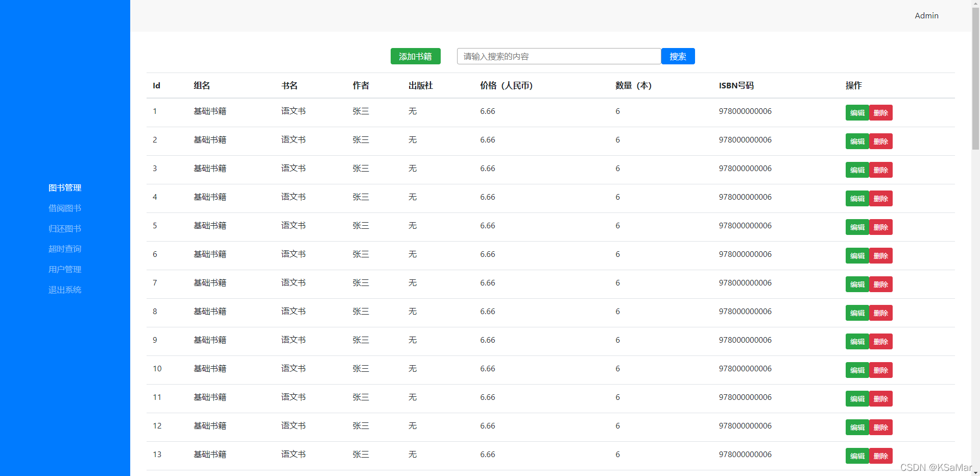Edit book row with Id 2

click(x=857, y=141)
